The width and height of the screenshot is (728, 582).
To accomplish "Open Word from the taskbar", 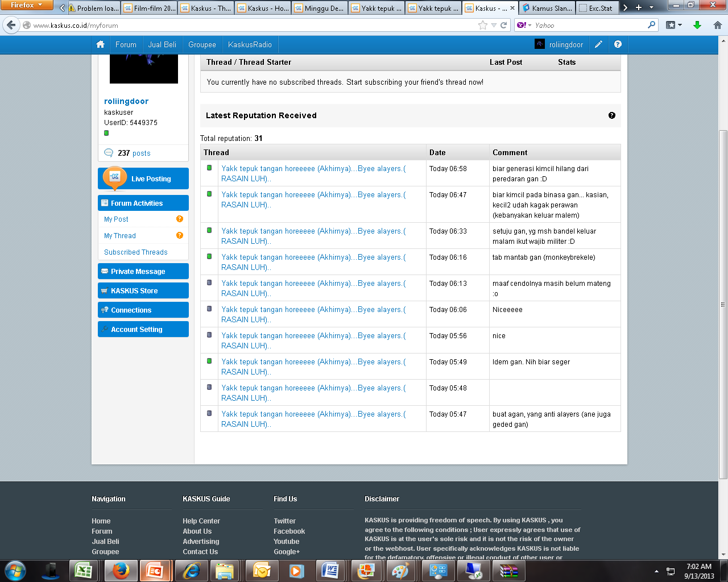I will point(330,571).
